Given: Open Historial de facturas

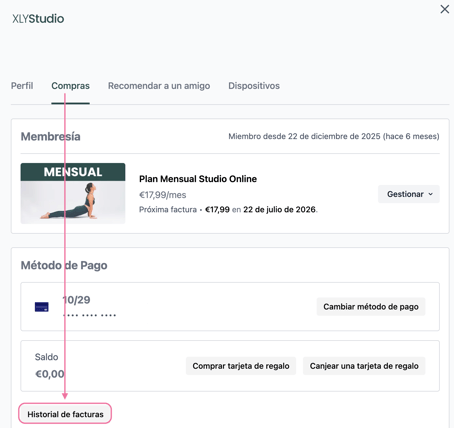Looking at the screenshot, I should 65,414.
